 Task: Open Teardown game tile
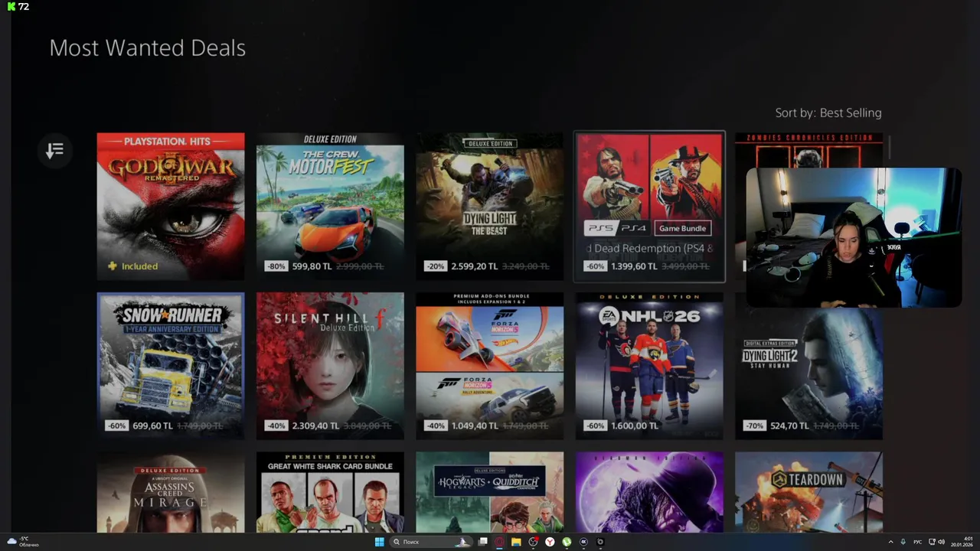808,492
